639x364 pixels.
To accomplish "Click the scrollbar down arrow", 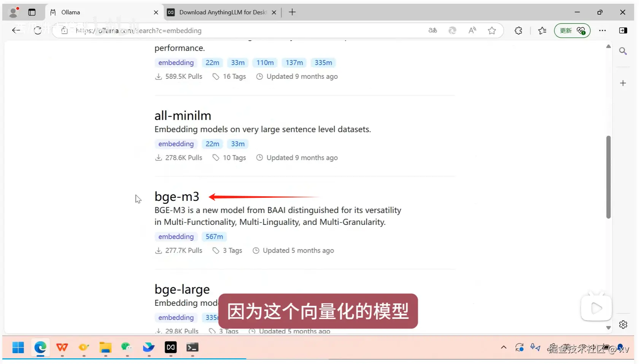I will pyautogui.click(x=608, y=327).
